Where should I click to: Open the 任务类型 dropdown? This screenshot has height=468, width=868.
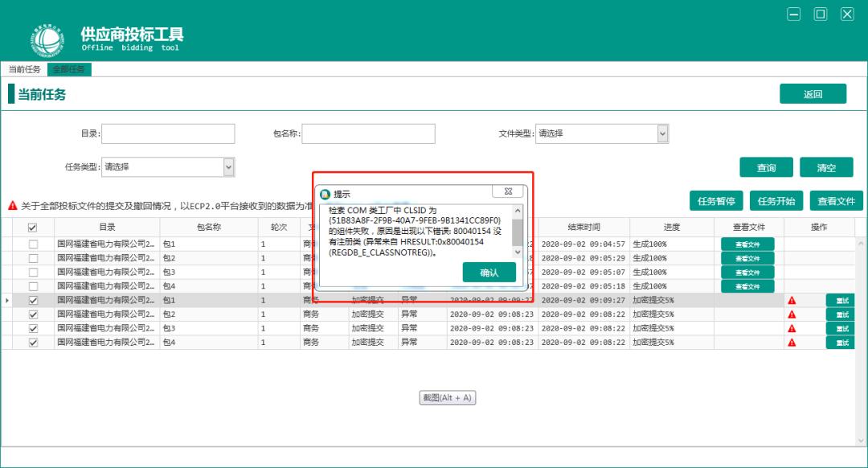[x=228, y=166]
